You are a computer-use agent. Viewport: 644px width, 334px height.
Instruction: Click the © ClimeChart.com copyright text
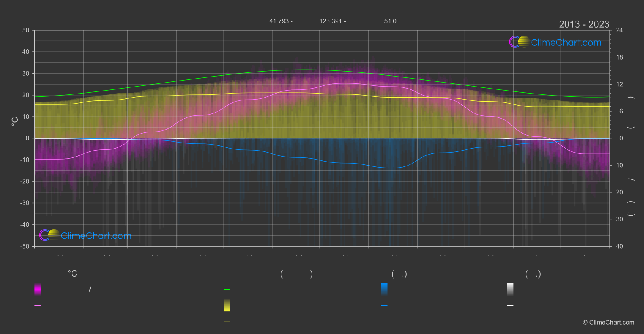608,322
